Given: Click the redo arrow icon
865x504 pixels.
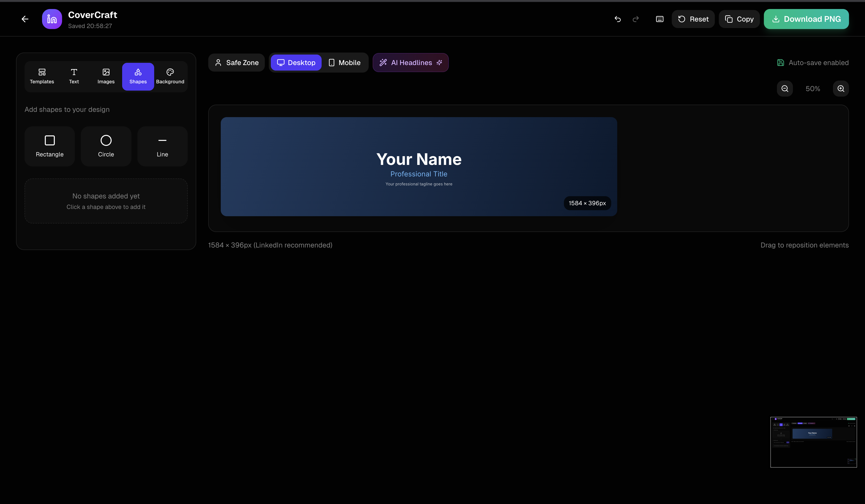Looking at the screenshot, I should (x=636, y=19).
